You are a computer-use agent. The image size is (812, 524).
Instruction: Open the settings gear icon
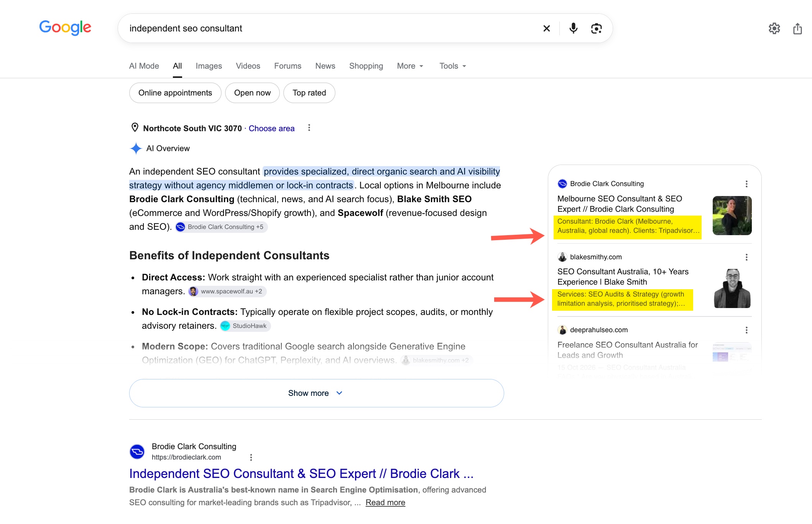774,28
